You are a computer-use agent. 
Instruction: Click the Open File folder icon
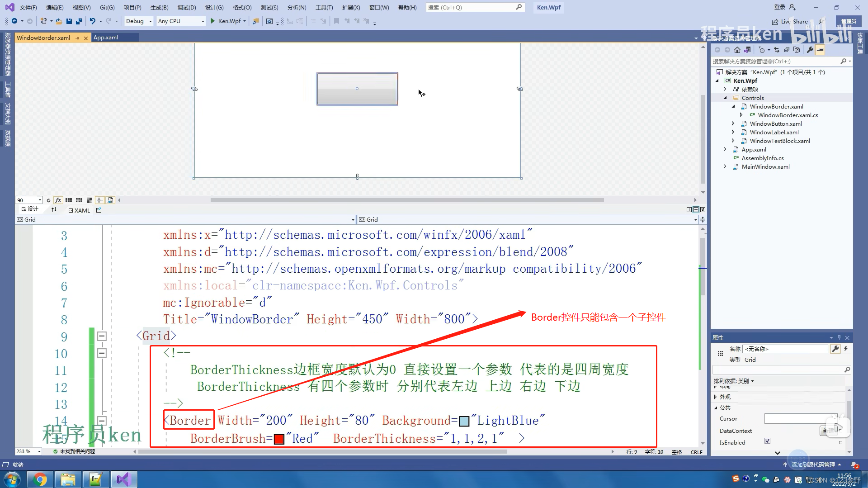pyautogui.click(x=59, y=21)
